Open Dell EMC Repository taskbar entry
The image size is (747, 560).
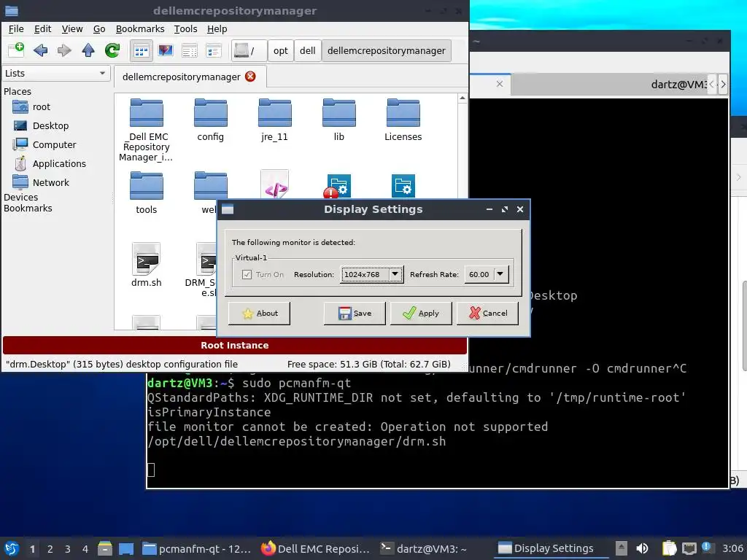click(315, 549)
